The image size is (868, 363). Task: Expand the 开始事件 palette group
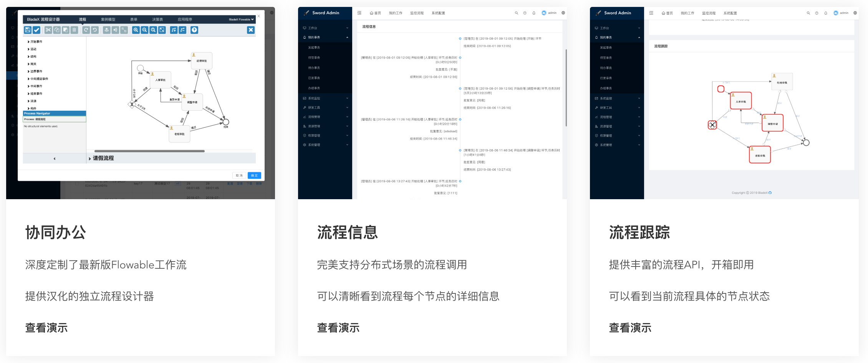click(35, 42)
